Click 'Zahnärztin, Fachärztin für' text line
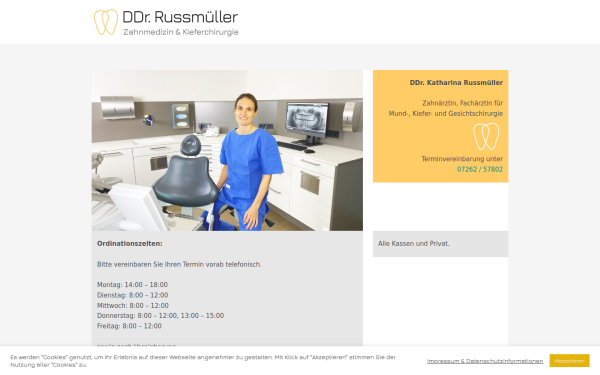 (x=463, y=103)
